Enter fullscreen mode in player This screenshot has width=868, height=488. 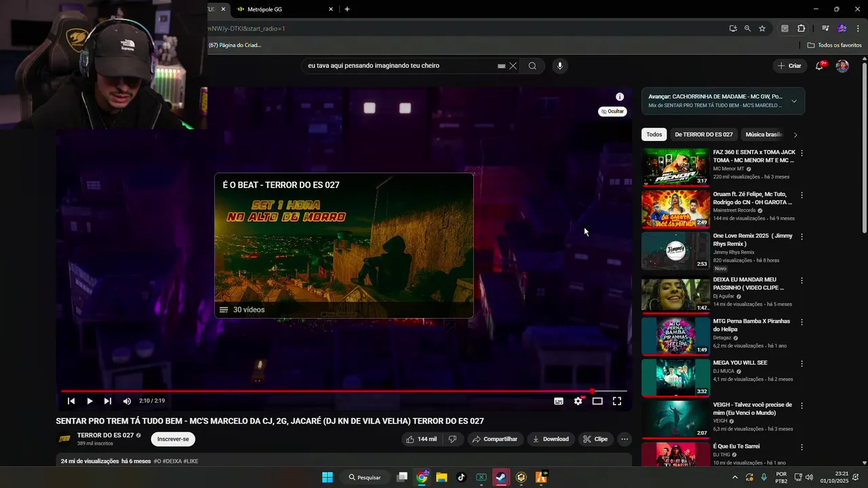pos(617,401)
